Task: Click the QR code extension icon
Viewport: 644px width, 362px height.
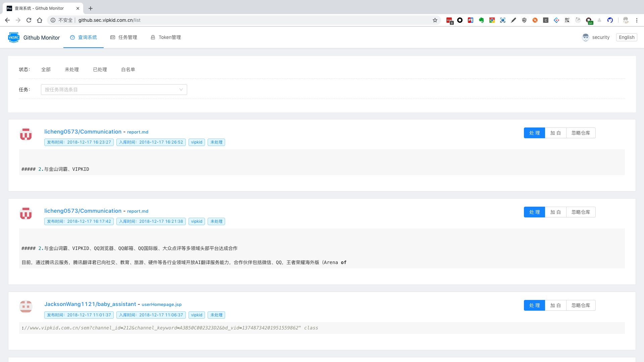Action: click(x=567, y=20)
